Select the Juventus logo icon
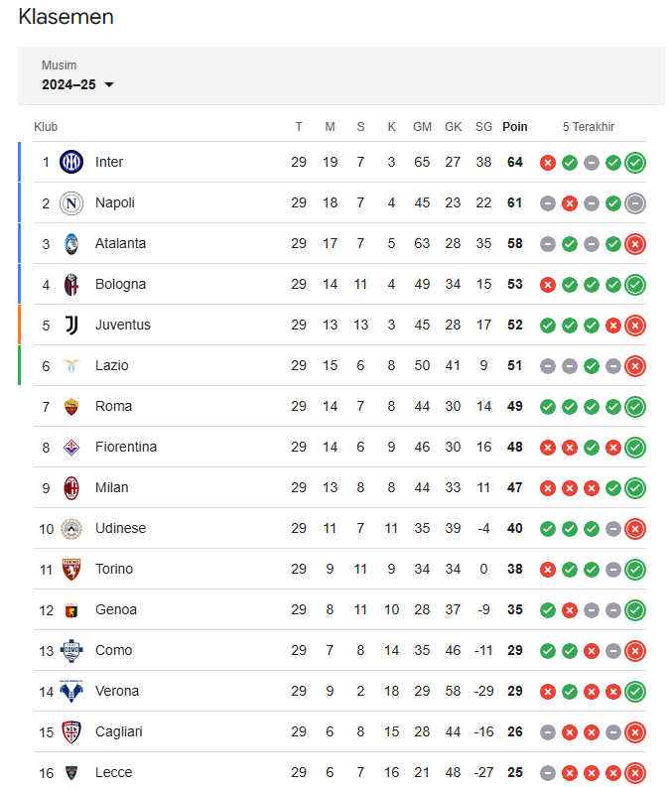The width and height of the screenshot is (672, 787). click(x=71, y=325)
